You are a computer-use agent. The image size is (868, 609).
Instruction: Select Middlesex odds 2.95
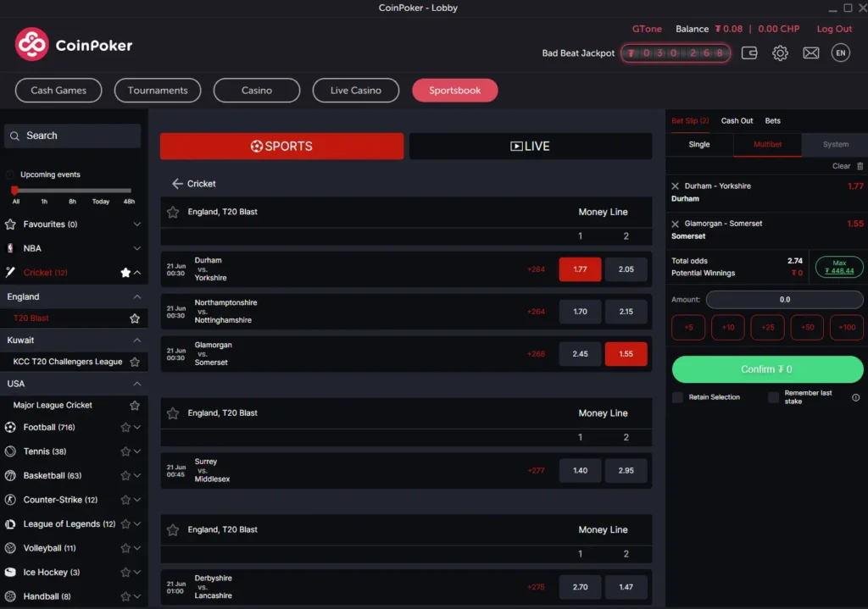626,471
